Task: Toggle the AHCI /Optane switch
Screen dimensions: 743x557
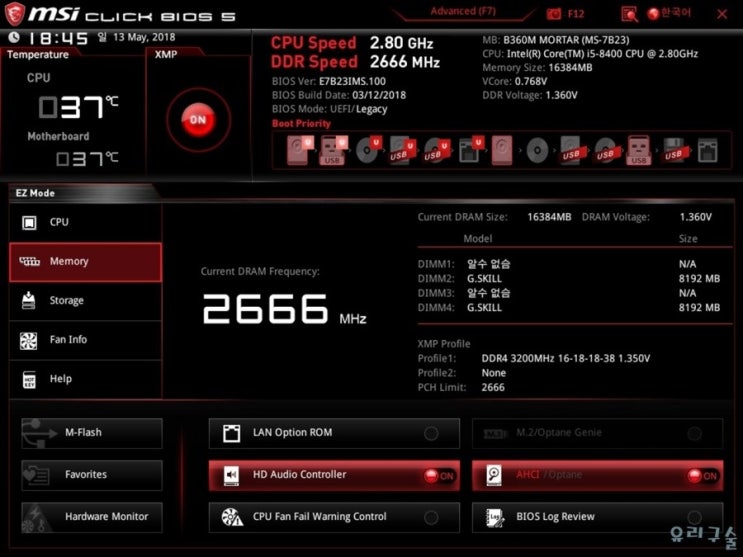Action: (598, 475)
